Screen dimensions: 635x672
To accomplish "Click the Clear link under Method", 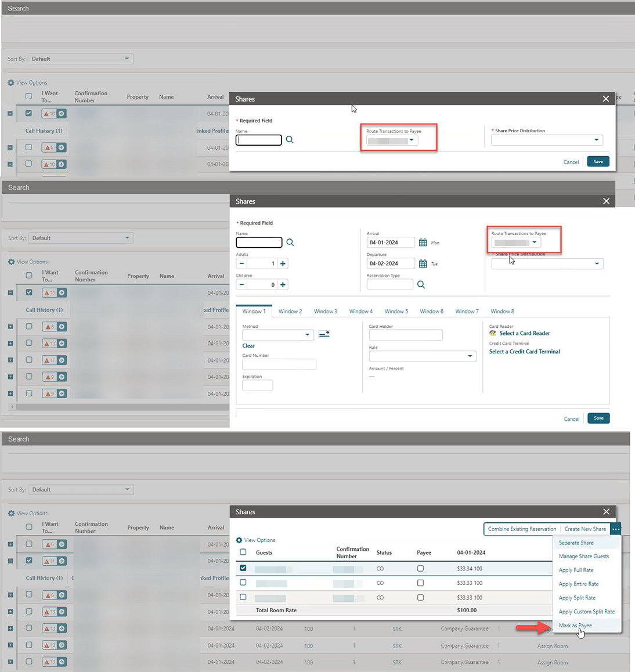I will (x=248, y=346).
